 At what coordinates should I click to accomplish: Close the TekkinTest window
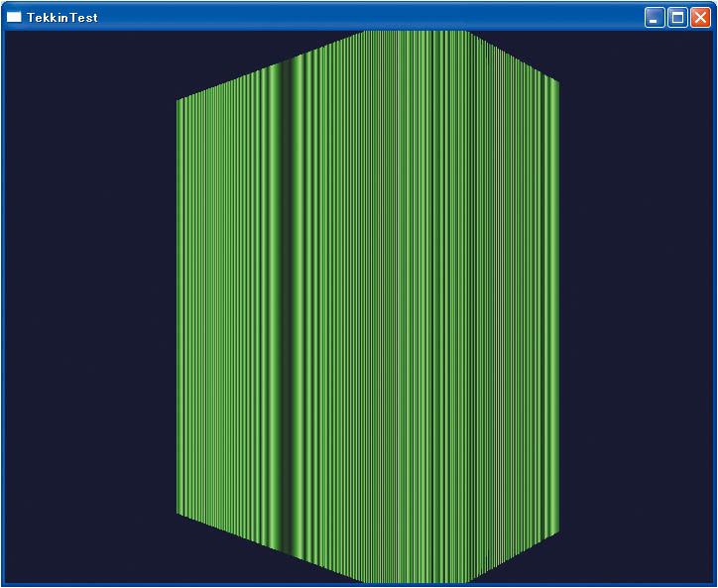(700, 18)
